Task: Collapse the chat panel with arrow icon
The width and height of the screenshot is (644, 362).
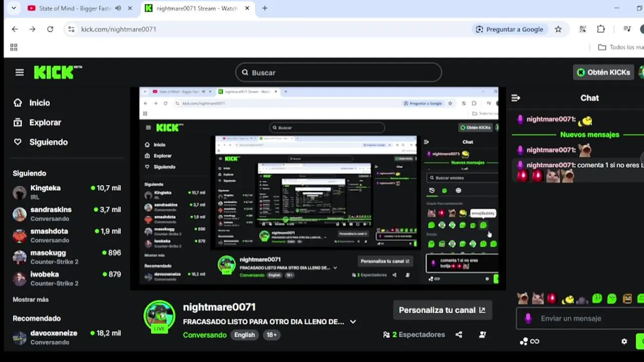Action: 516,98
